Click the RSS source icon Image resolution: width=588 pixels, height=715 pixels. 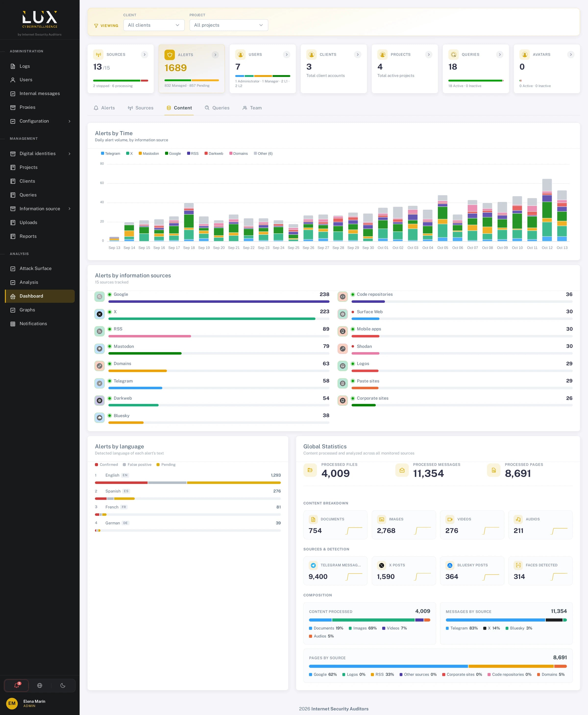click(99, 331)
